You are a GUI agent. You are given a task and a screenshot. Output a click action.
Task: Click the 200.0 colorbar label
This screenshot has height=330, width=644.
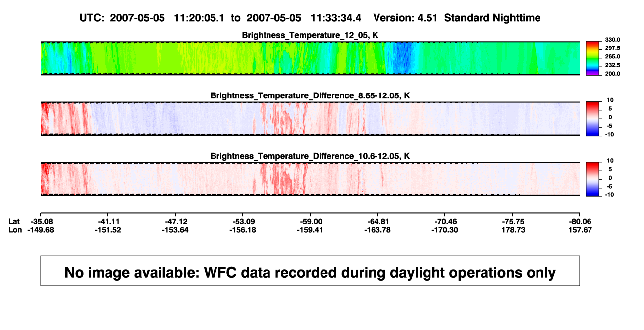pyautogui.click(x=612, y=73)
